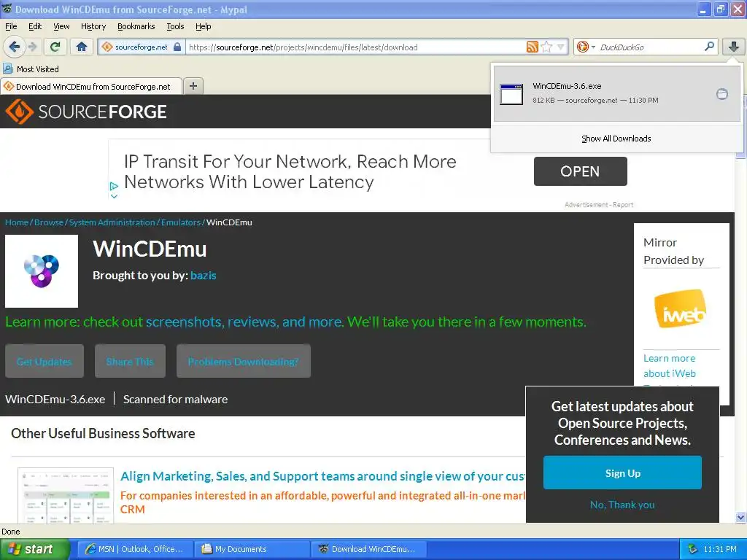Click the Advertisement - Report link

(599, 205)
